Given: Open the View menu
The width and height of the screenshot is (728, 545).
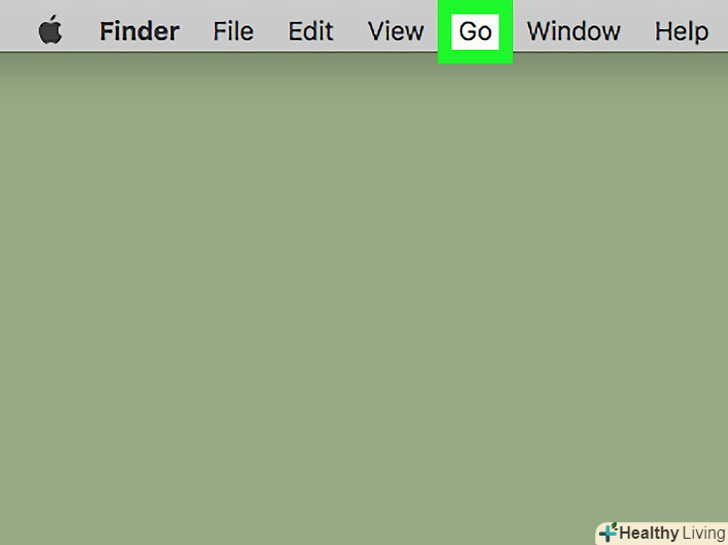Looking at the screenshot, I should pos(396,32).
